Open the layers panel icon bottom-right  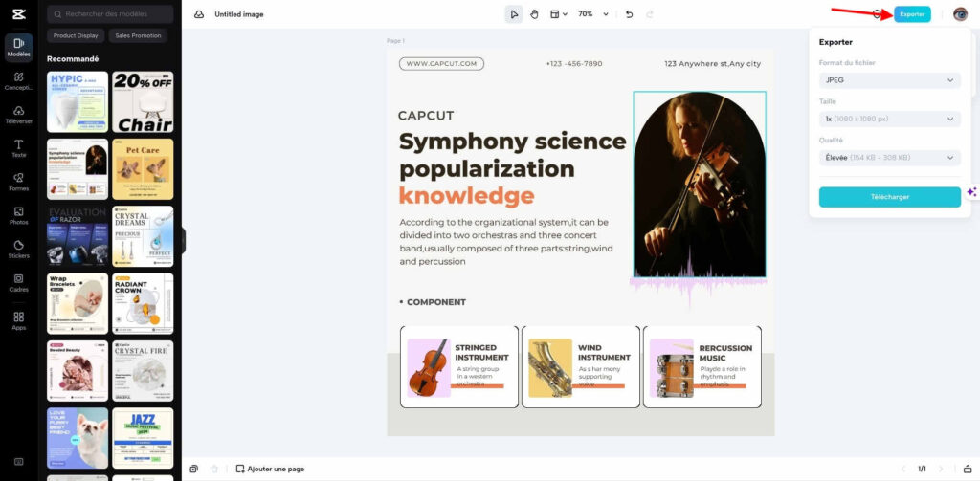click(968, 469)
